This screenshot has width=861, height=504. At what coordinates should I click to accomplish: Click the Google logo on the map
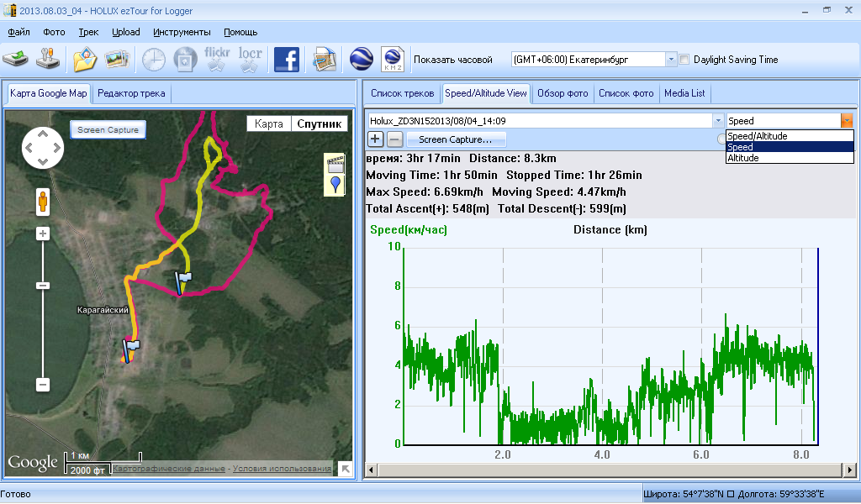33,464
